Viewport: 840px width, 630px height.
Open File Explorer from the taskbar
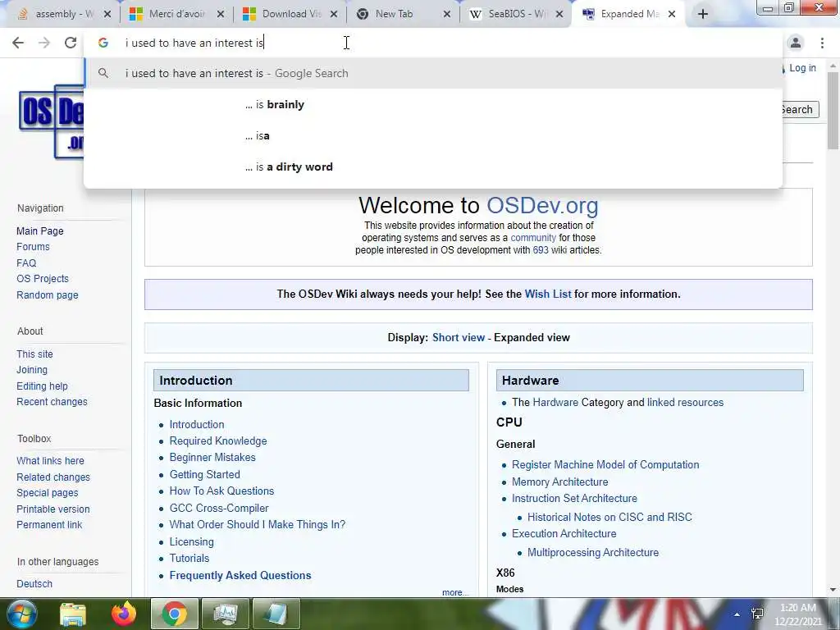73,614
